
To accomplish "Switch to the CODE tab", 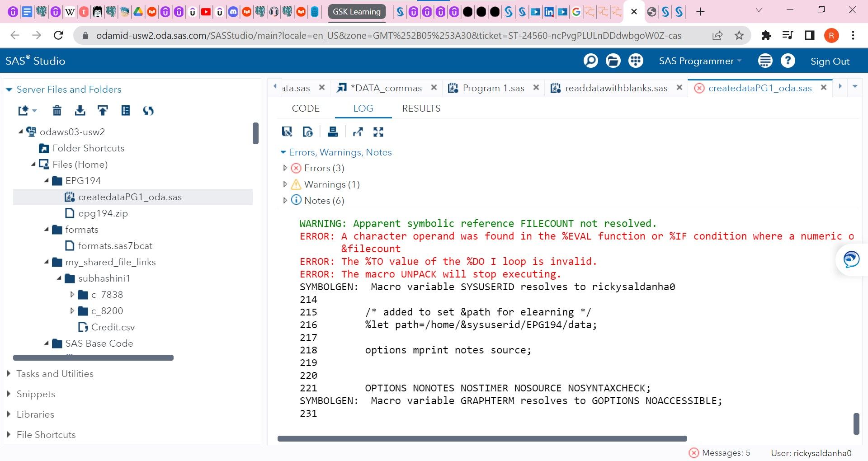I will pos(306,108).
